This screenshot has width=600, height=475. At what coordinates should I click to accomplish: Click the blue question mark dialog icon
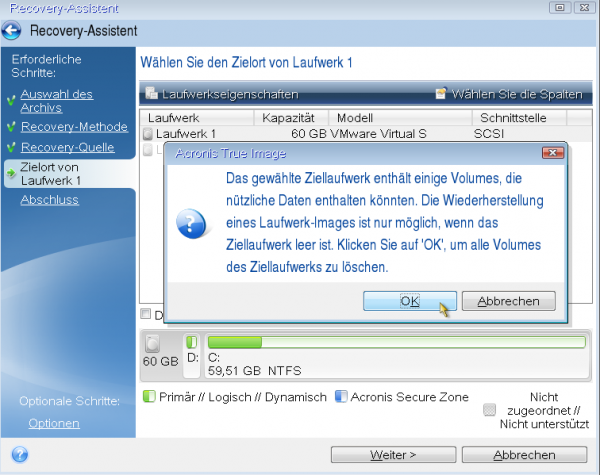(190, 222)
